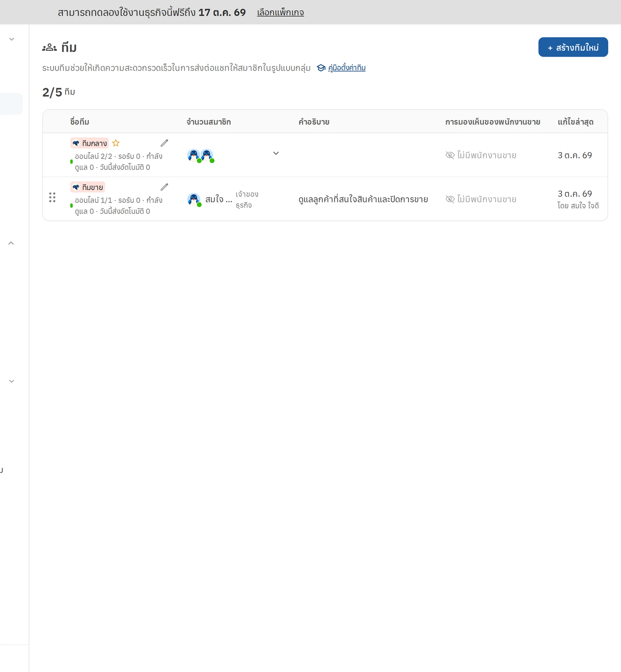Click the first member avatar in ทีมกลาง
This screenshot has height=672, width=621.
click(x=193, y=155)
